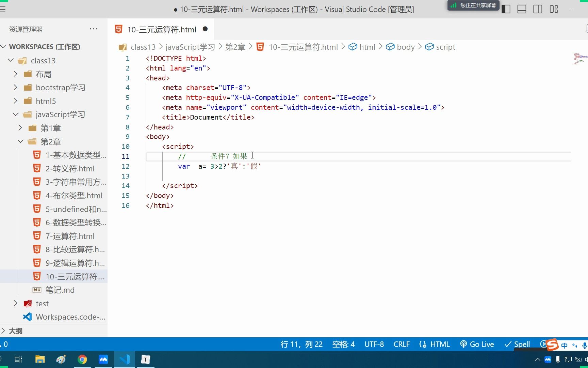Open Google Chrome from the taskbar
The image size is (588, 368).
click(x=82, y=359)
